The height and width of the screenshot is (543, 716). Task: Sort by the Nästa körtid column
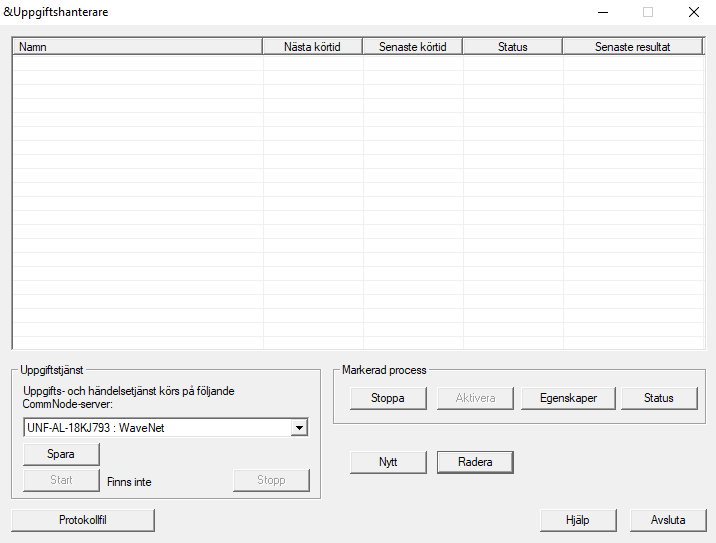[313, 47]
